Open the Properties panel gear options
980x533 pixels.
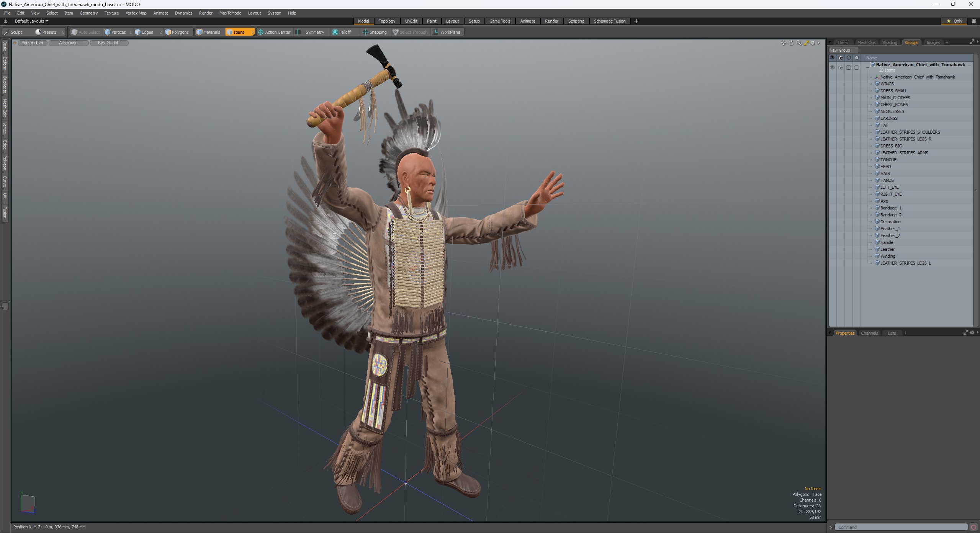click(972, 333)
